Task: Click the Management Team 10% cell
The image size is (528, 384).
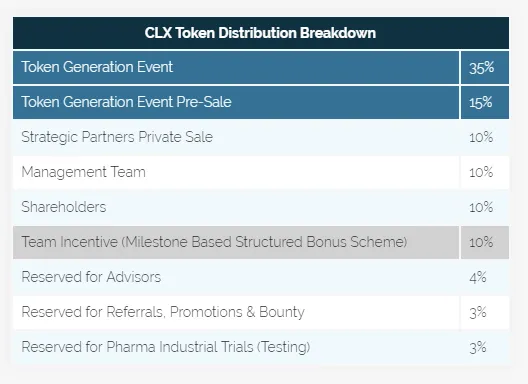Action: [485, 172]
